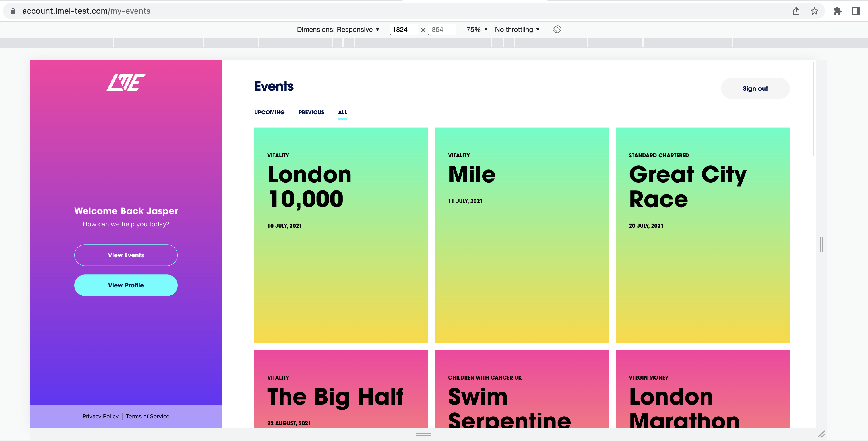The image size is (868, 441).
Task: Open the No throttling dropdown
Action: point(517,29)
